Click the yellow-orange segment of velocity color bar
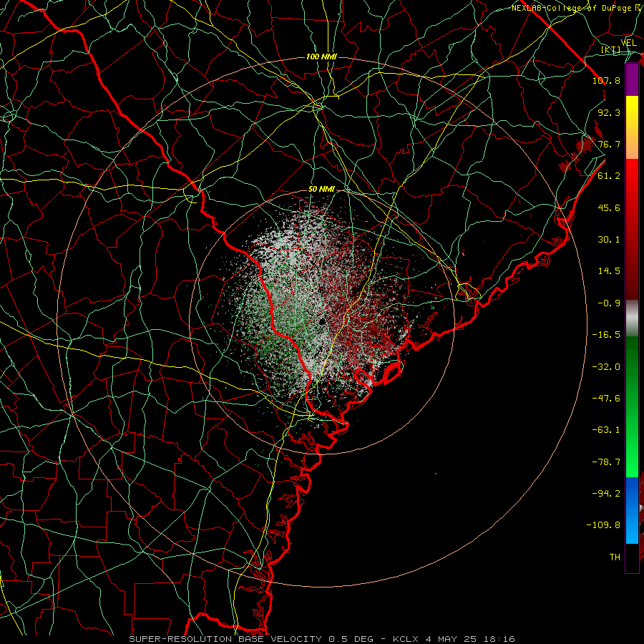The width and height of the screenshot is (644, 644). [x=632, y=127]
